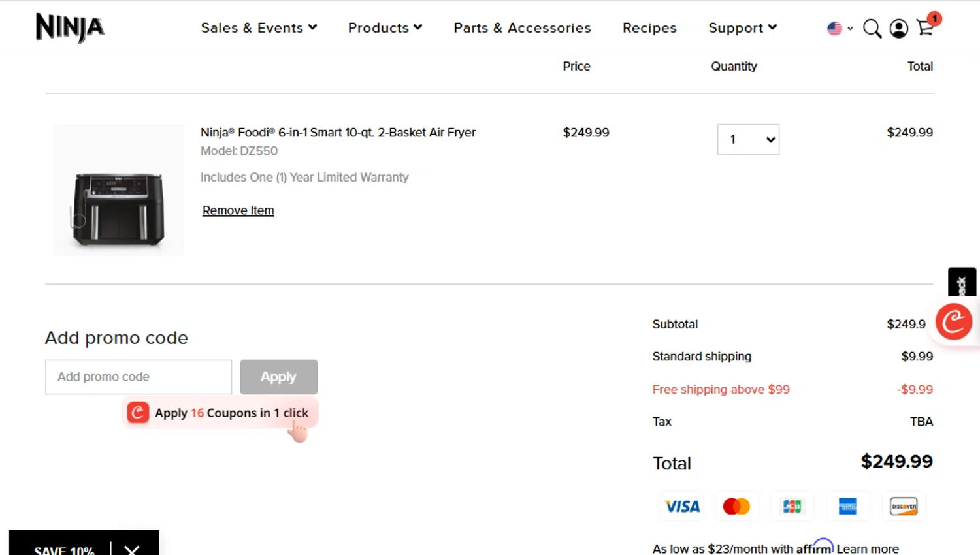
Task: Click the Discover card icon
Action: point(904,506)
